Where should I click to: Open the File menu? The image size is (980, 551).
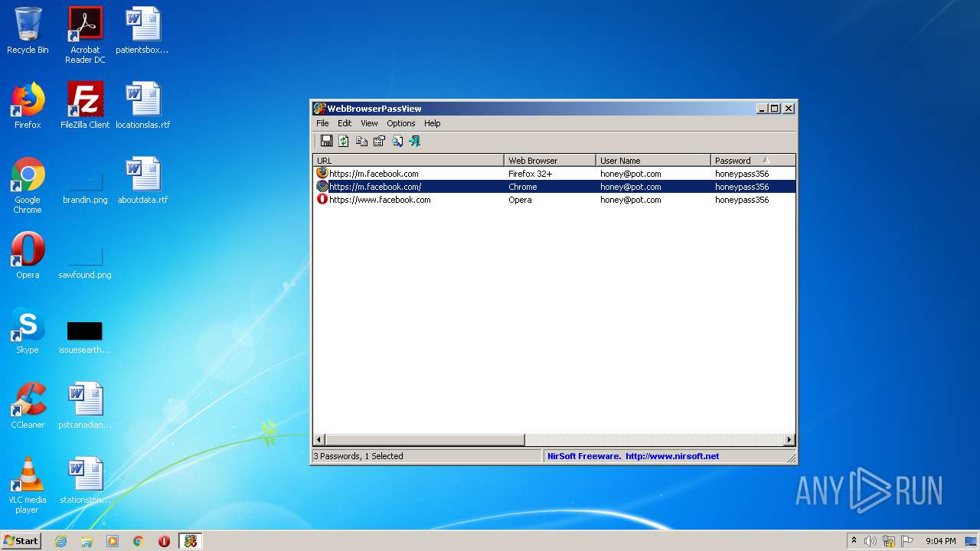(322, 123)
